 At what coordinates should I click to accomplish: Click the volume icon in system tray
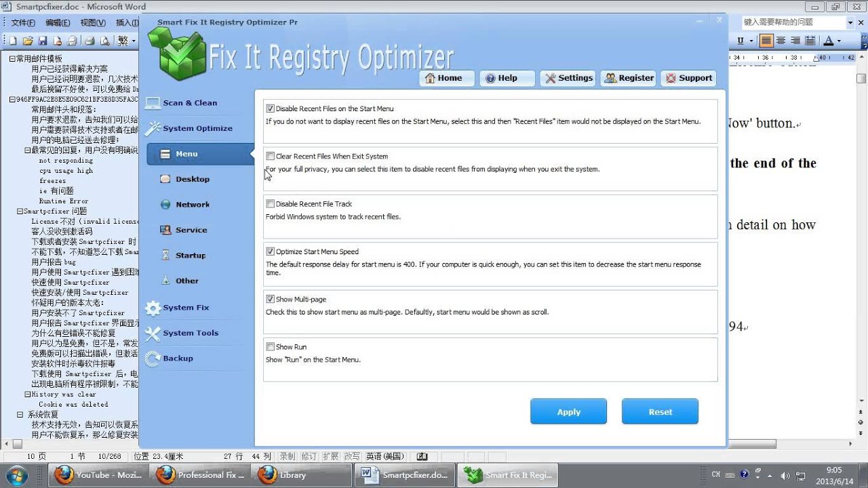pos(785,475)
